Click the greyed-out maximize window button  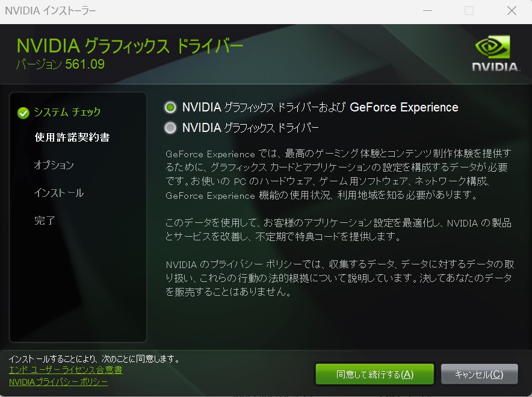(x=469, y=11)
